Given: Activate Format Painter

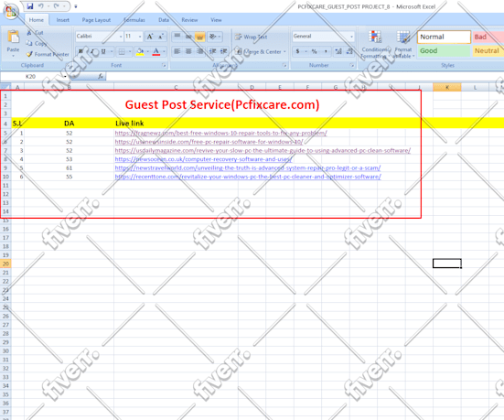Looking at the screenshot, I should tap(48, 54).
